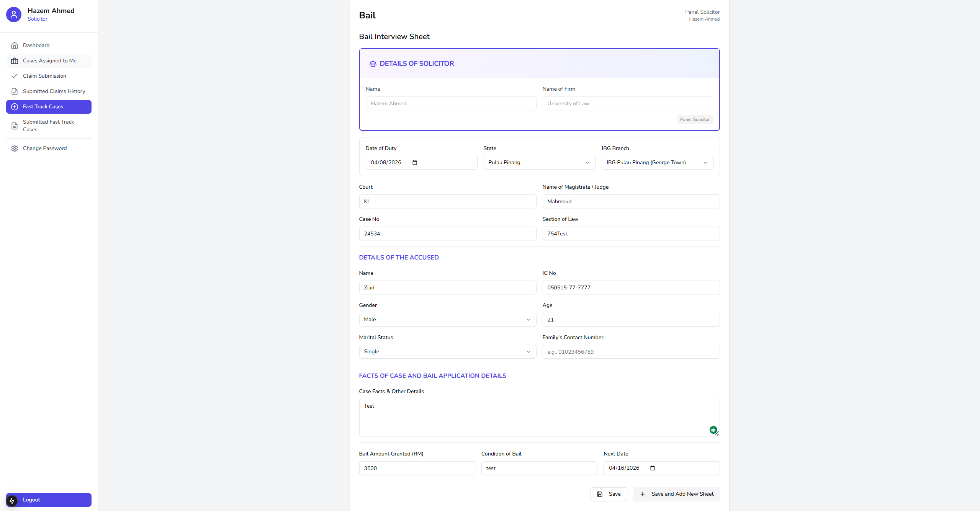The height and width of the screenshot is (511, 980).
Task: Click the Family's Contact Number field
Action: pyautogui.click(x=631, y=352)
